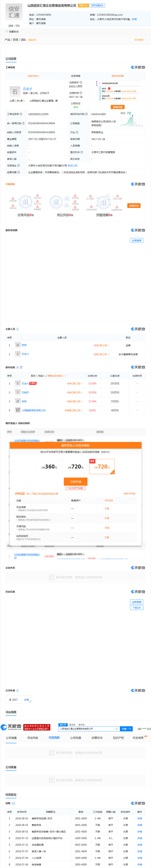This screenshot has width=151, height=868.
Task: Switch to 公司背景 nav tab
Action: pyautogui.click(x=11, y=738)
